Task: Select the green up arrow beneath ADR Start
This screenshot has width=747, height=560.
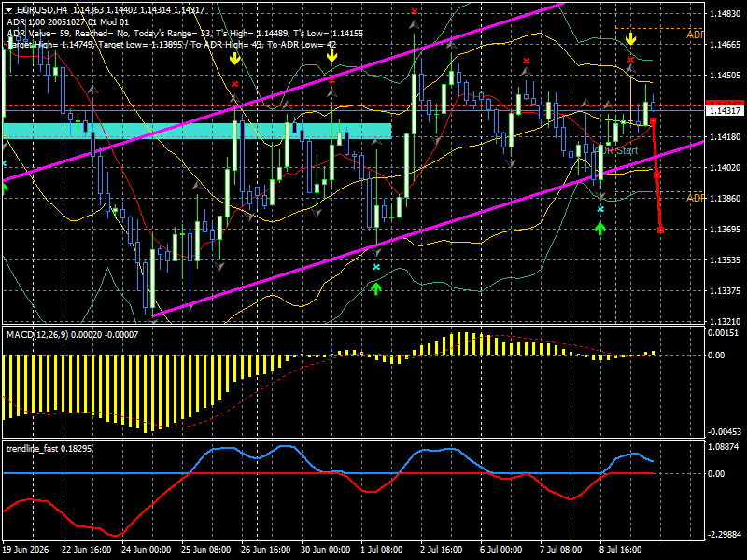Action: point(600,229)
